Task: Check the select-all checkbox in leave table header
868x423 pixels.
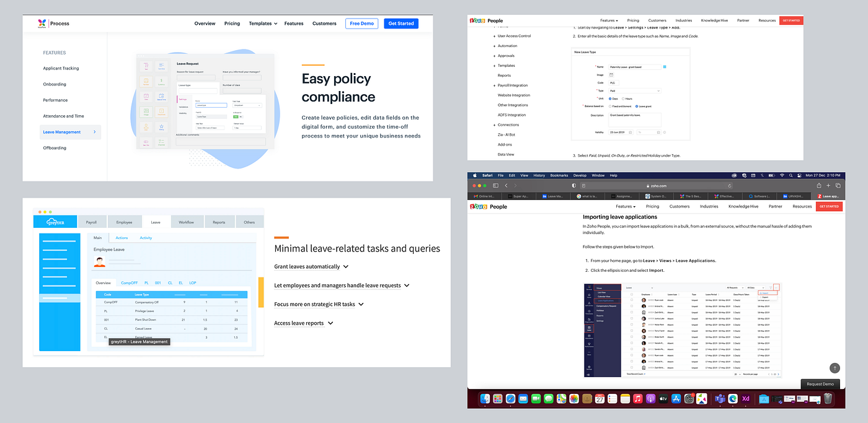Action: (x=632, y=294)
